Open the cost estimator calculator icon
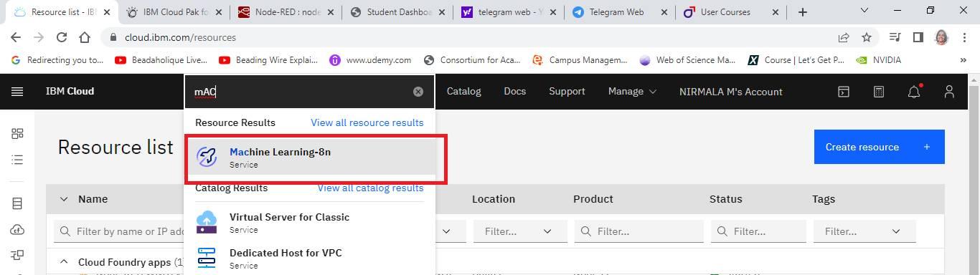Screen dimensions: 980x275 pos(879,92)
